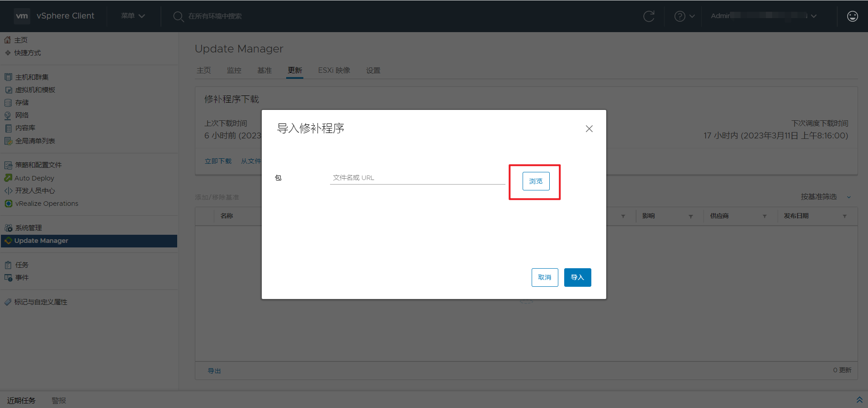Viewport: 868px width, 408px height.
Task: Expand recent tasks panel with double-chevron icon
Action: tap(859, 400)
